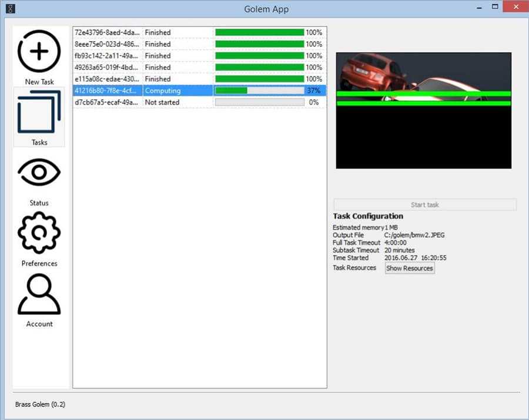Open the Preferences gear icon

(x=39, y=233)
